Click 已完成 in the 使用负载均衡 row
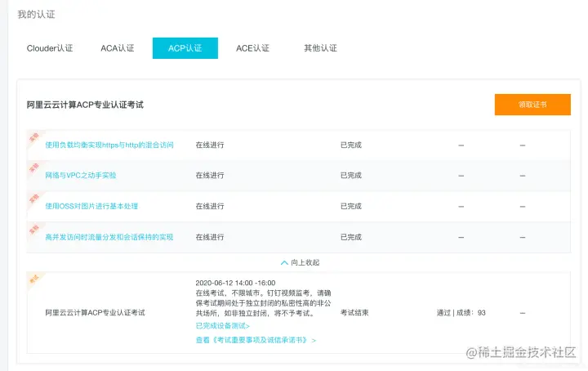This screenshot has width=588, height=371. pyautogui.click(x=351, y=145)
